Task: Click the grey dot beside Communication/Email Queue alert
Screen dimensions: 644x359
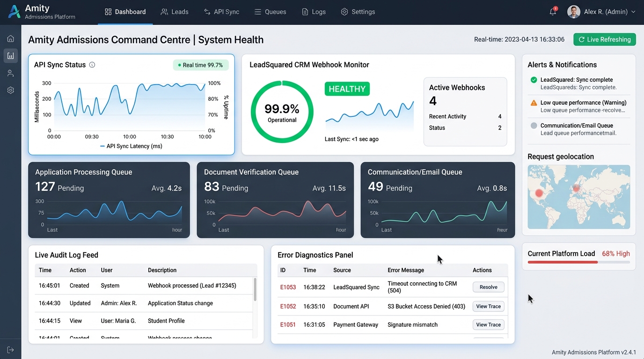Action: (x=534, y=125)
